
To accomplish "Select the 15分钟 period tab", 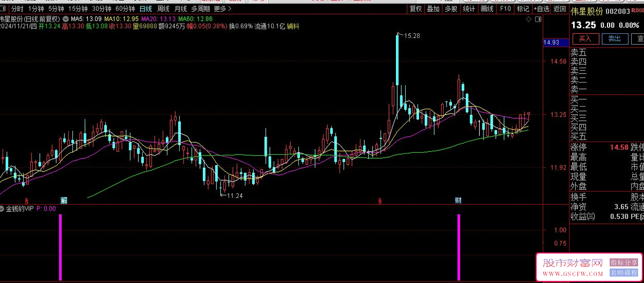I will coord(78,9).
